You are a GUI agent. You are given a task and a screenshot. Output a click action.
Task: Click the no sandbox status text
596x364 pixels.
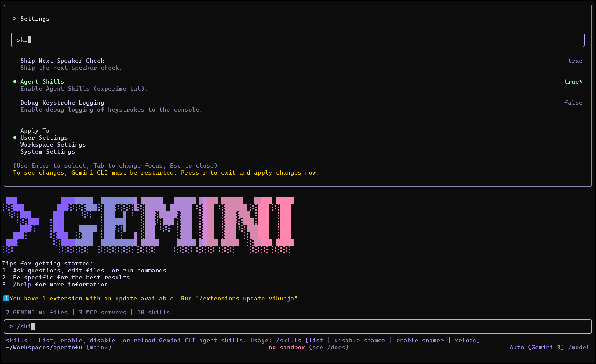click(x=287, y=347)
